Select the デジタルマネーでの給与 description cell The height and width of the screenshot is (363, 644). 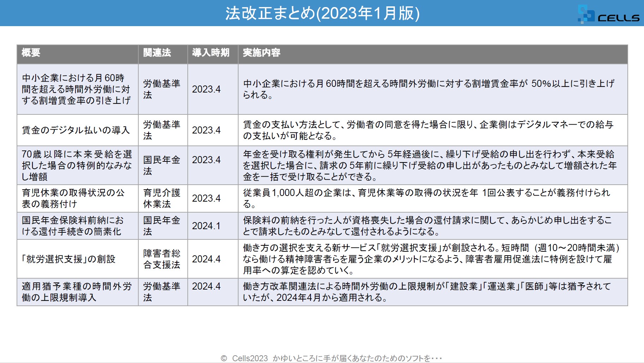point(433,130)
